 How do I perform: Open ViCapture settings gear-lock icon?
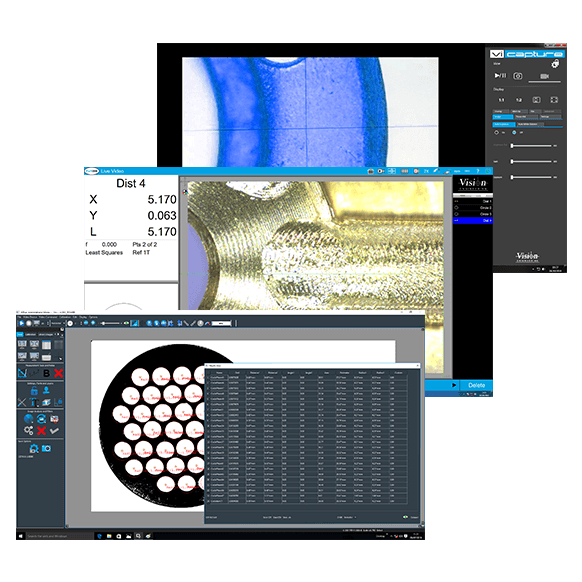coord(555,64)
